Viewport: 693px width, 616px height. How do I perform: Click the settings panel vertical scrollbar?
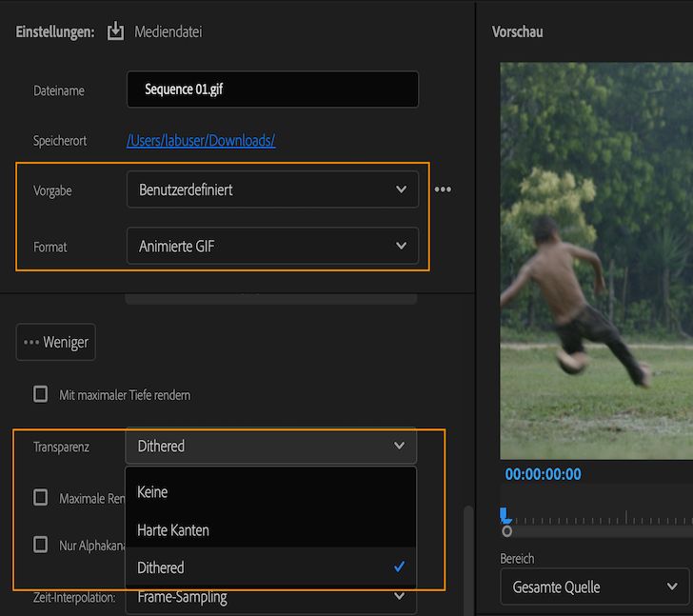468,559
